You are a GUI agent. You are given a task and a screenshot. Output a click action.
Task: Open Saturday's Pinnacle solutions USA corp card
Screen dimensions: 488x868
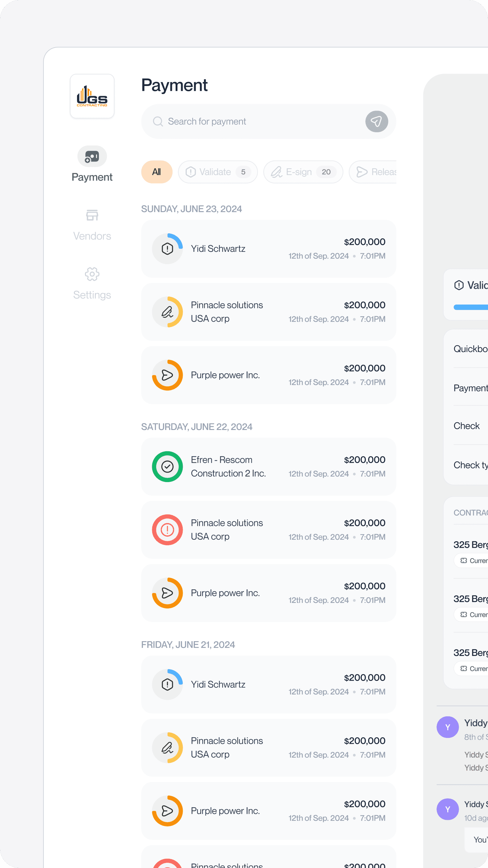point(268,530)
